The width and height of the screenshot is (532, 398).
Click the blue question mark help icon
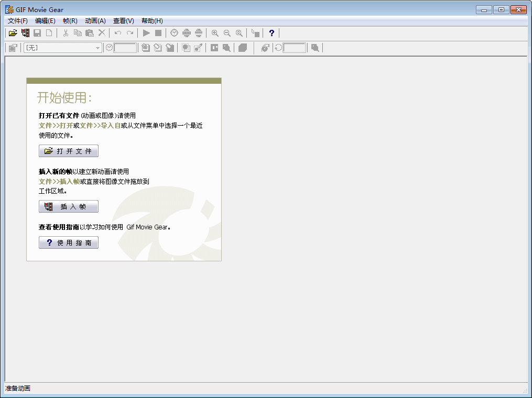(x=271, y=33)
